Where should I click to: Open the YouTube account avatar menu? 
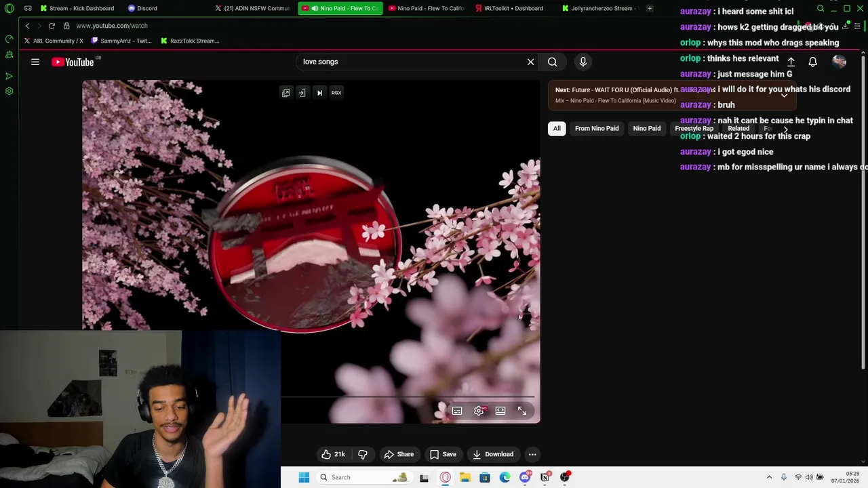pyautogui.click(x=839, y=62)
